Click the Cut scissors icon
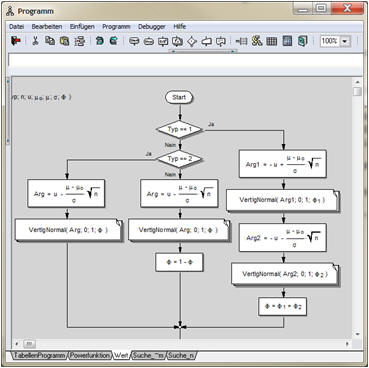The height and width of the screenshot is (368, 369). pos(35,41)
